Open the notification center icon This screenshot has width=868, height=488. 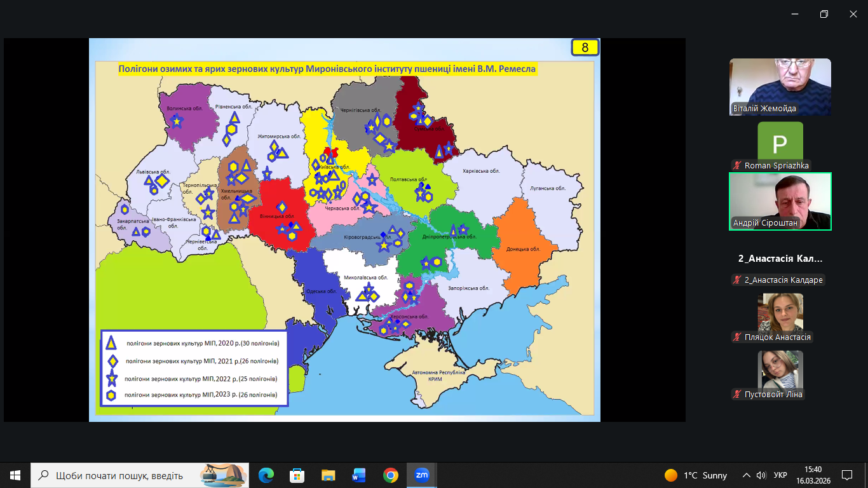pos(846,475)
